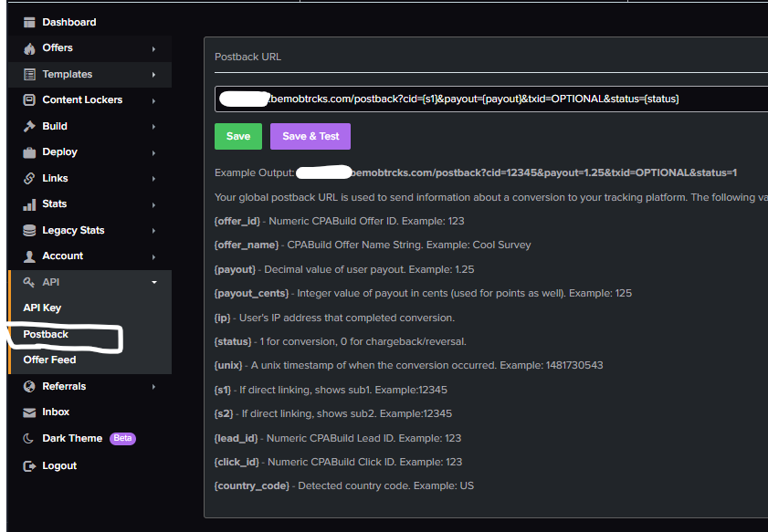Select API Key submenu item

(x=42, y=308)
